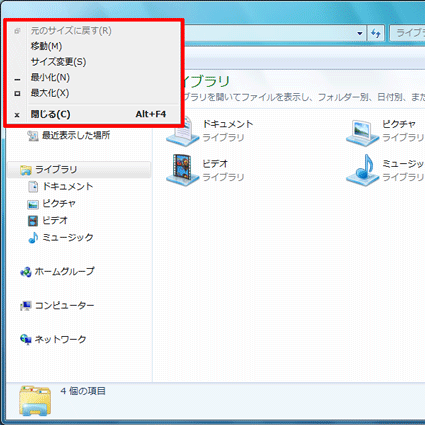Click the ミュージック note sidebar icon
Screen dimensions: 425x425
tap(33, 237)
